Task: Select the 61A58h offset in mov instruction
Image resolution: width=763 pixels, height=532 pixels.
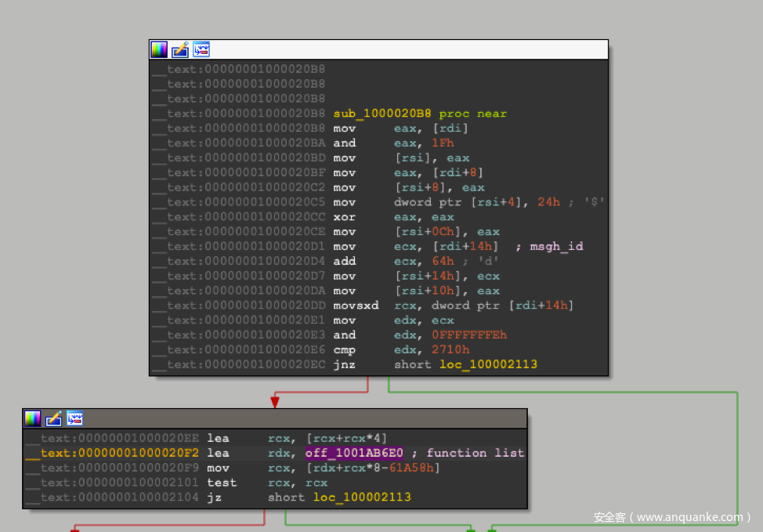Action: click(x=414, y=468)
